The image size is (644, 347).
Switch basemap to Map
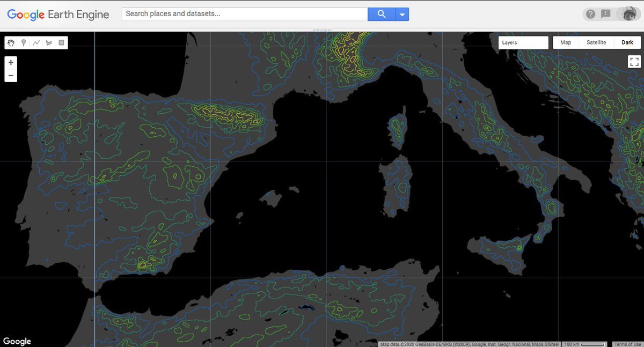pos(566,43)
